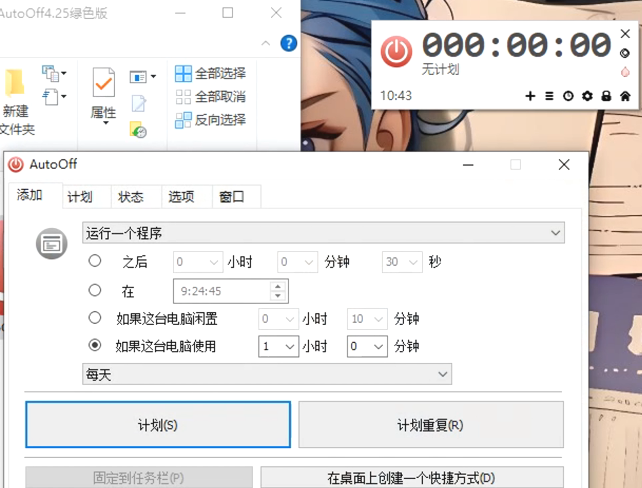Select the 在 radio button

pyautogui.click(x=95, y=290)
